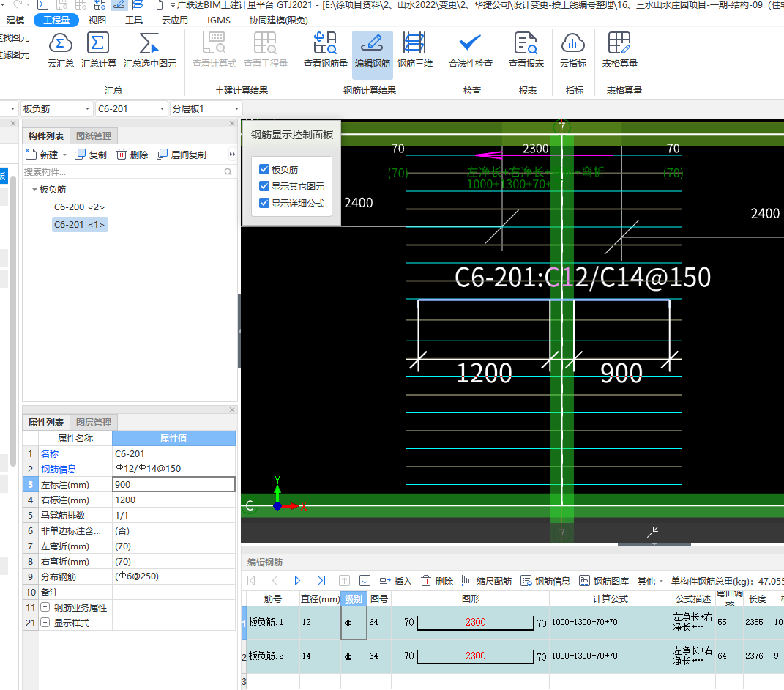Go to first rebar record arrow

[x=252, y=580]
